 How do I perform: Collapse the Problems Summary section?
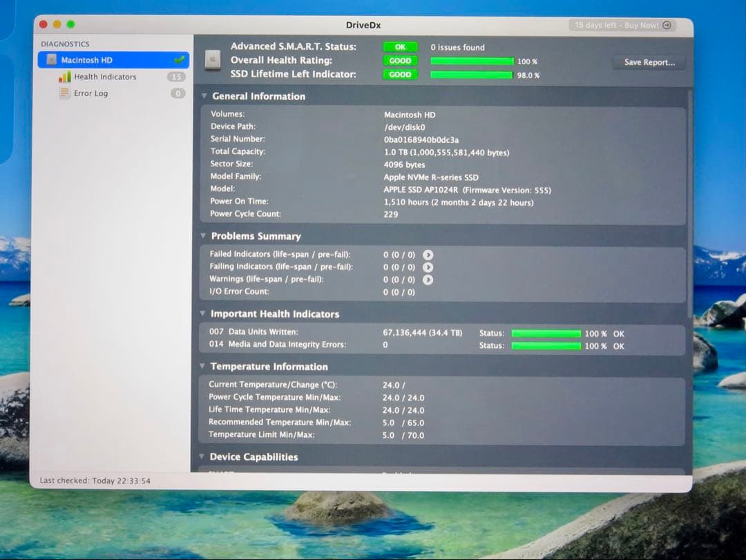tap(202, 236)
